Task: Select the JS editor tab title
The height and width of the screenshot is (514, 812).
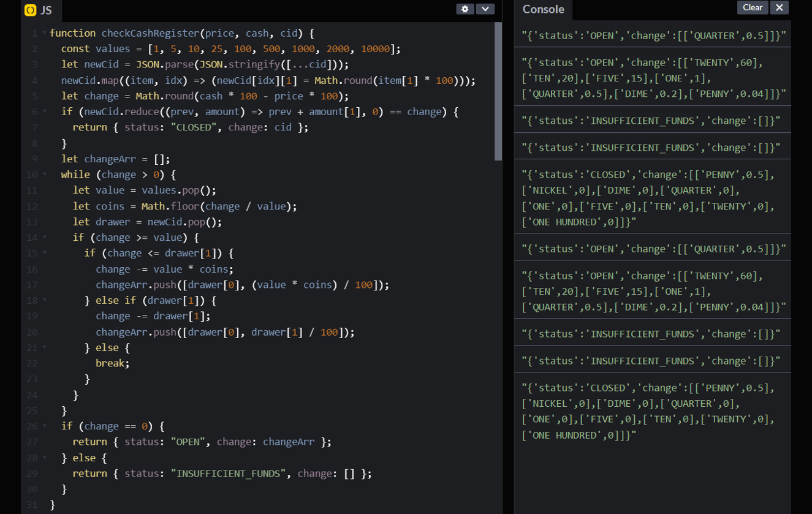Action: (46, 10)
